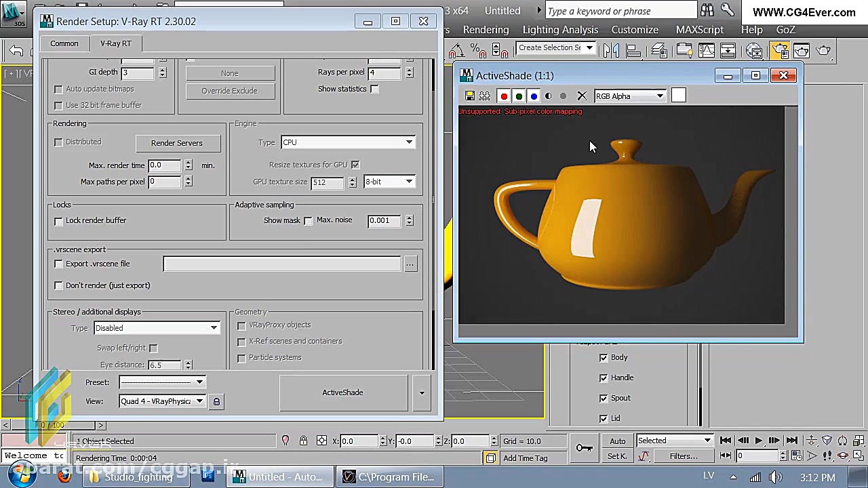Clear the ActiveShade render with the X icon
Image resolution: width=868 pixels, height=488 pixels.
click(581, 96)
